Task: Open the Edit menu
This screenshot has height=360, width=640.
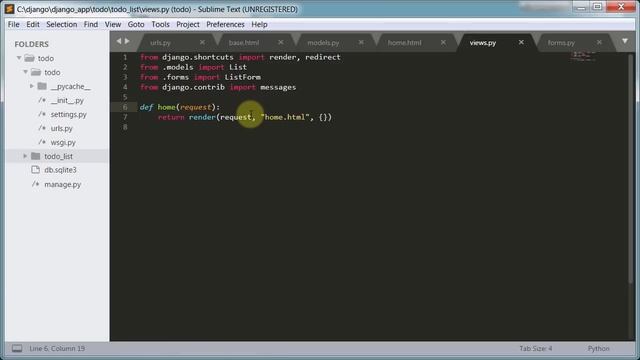Action: (x=33, y=24)
